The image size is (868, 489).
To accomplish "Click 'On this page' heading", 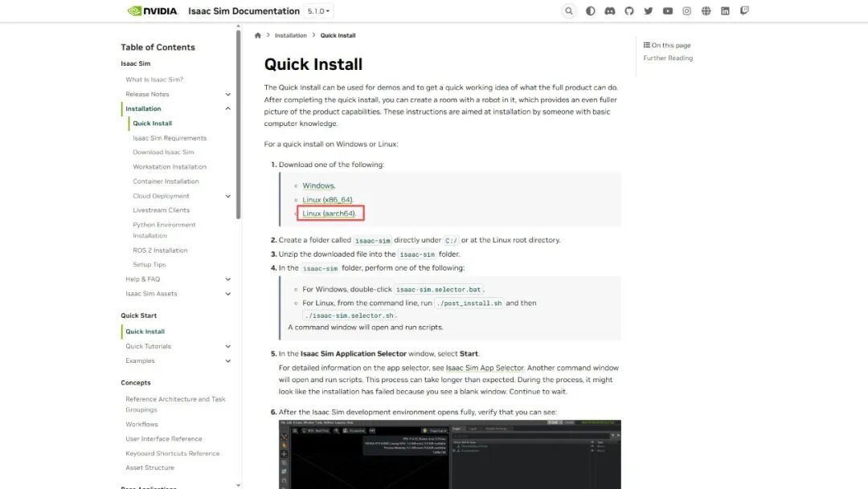I will pos(667,45).
